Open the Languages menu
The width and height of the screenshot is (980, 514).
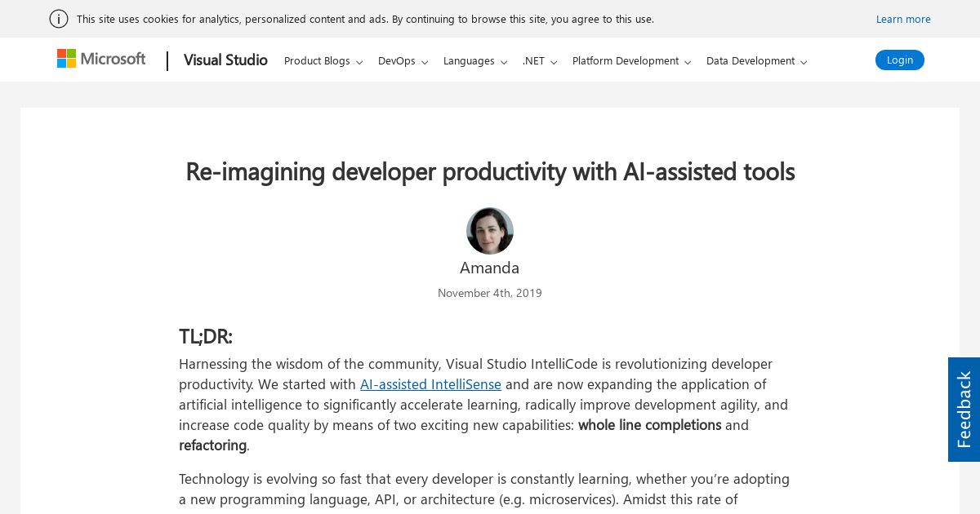(x=469, y=61)
